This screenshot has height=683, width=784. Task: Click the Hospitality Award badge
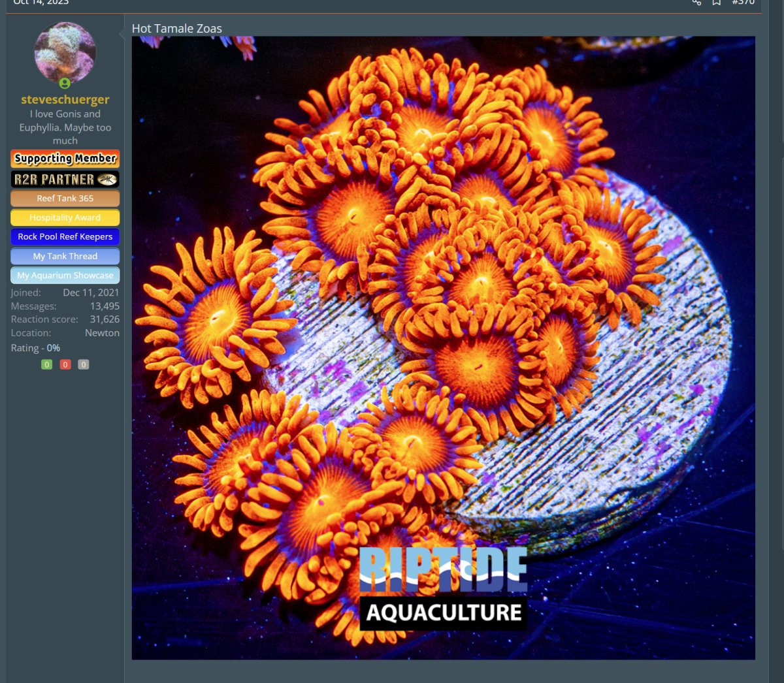click(65, 217)
